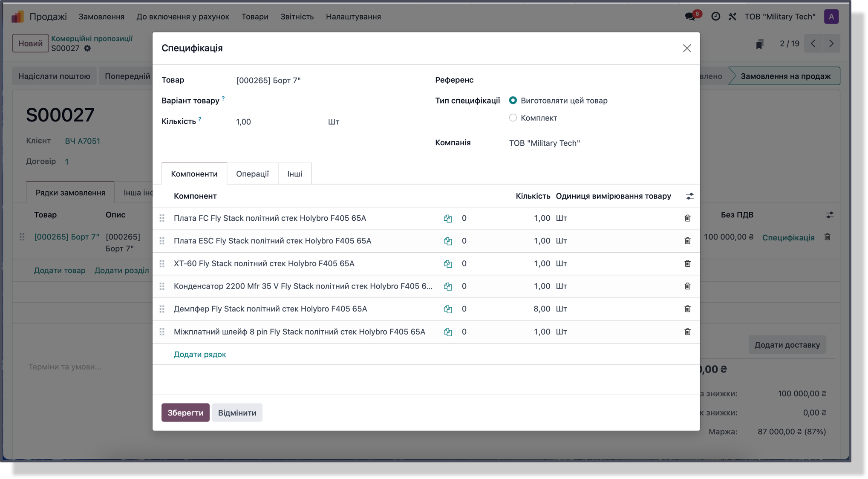Screen dimensions: 868x479
Task: Click copy icon on Конденсатор 2200 row
Action: tap(447, 286)
